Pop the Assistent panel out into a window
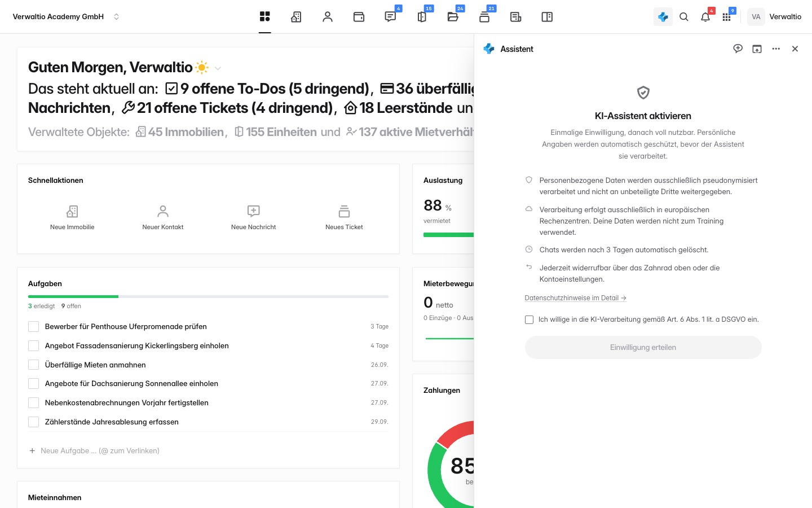812x508 pixels. pyautogui.click(x=757, y=49)
